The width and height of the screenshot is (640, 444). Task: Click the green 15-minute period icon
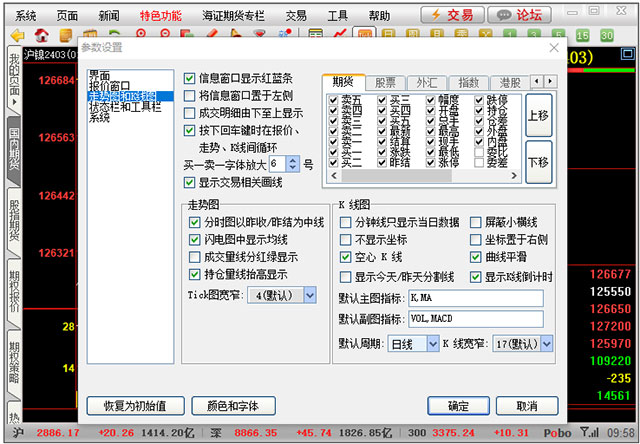click(x=582, y=36)
